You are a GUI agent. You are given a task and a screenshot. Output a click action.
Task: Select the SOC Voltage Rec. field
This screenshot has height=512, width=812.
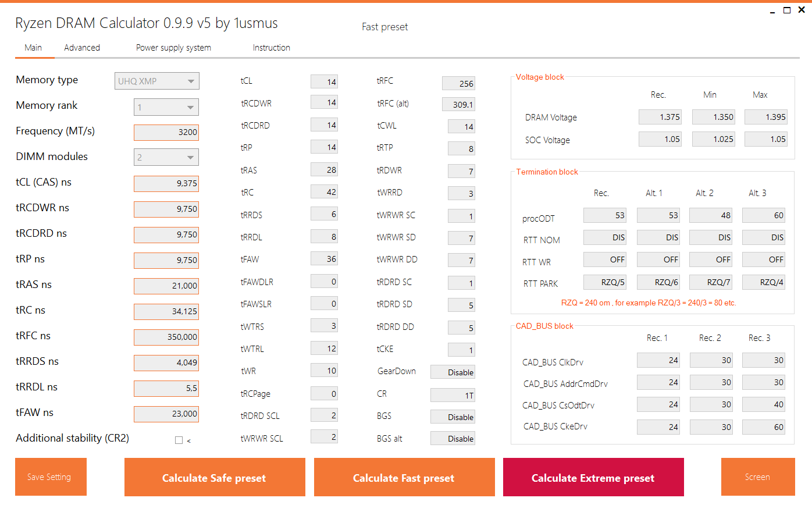(660, 139)
